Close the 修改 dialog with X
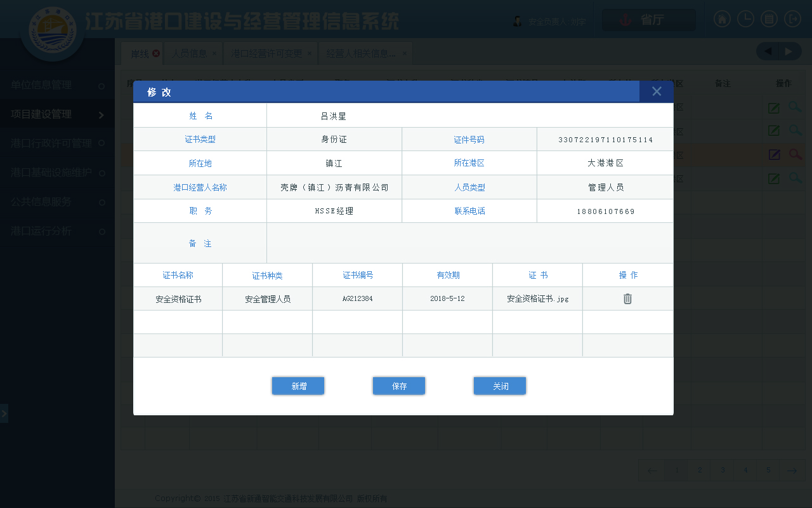 click(x=657, y=91)
